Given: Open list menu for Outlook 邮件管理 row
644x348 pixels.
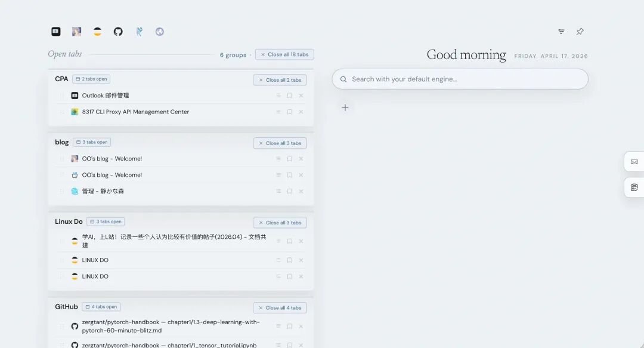Looking at the screenshot, I should point(278,96).
